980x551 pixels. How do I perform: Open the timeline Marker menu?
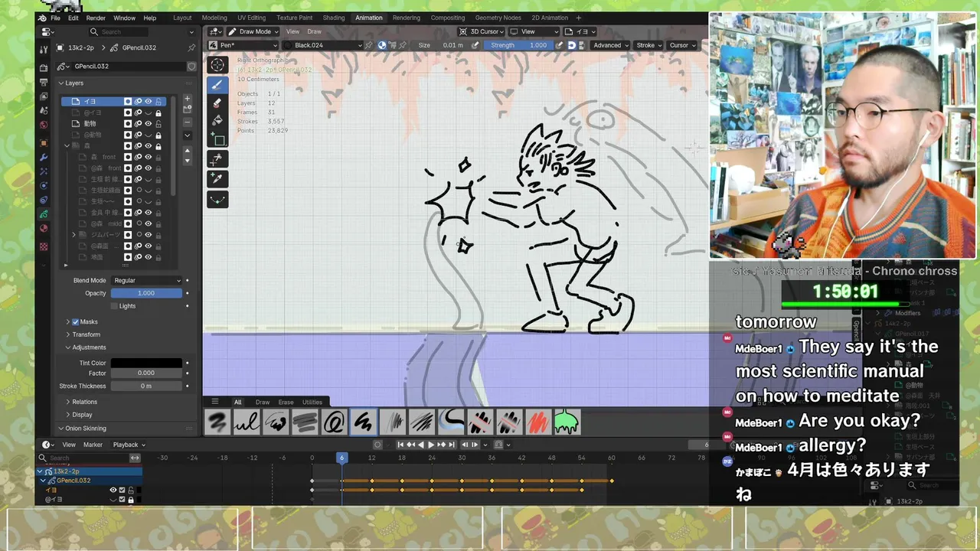tap(93, 445)
